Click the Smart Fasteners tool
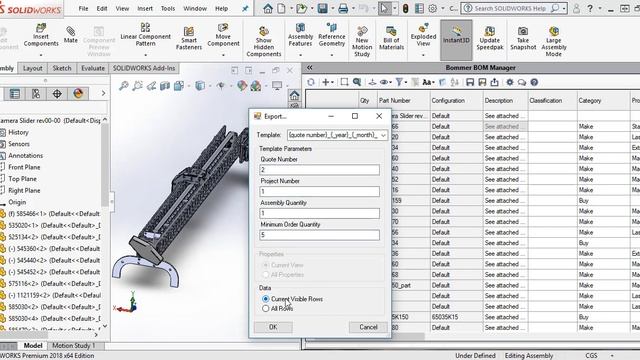This screenshot has height=360, width=640. pyautogui.click(x=189, y=38)
